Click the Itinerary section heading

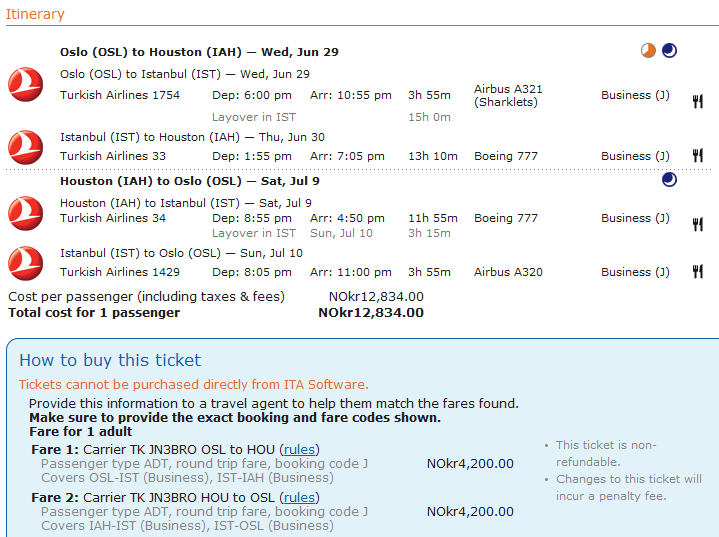(x=35, y=14)
